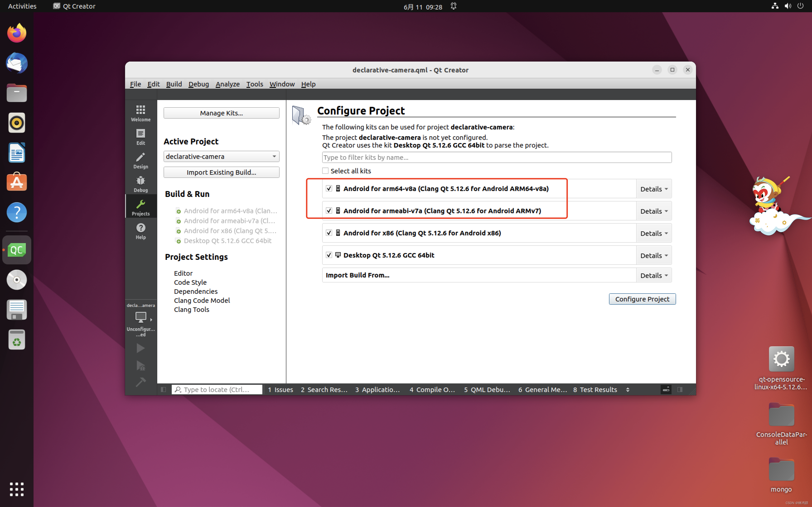
Task: Toggle the left sidebar visibility icon
Action: coord(163,389)
